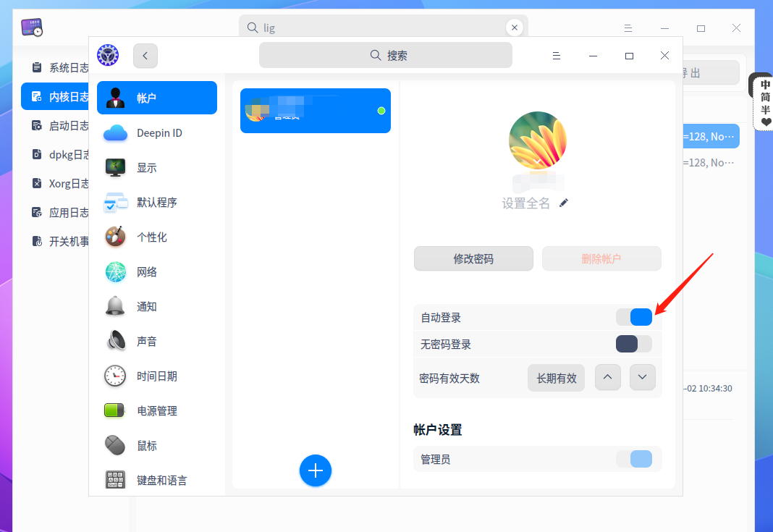The width and height of the screenshot is (773, 532).
Task: Open the 通知 notification settings
Action: 157,307
